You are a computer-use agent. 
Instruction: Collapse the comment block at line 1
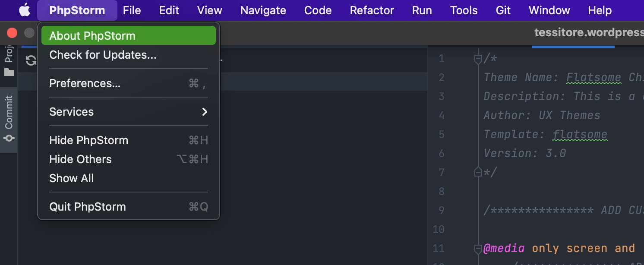(x=478, y=59)
